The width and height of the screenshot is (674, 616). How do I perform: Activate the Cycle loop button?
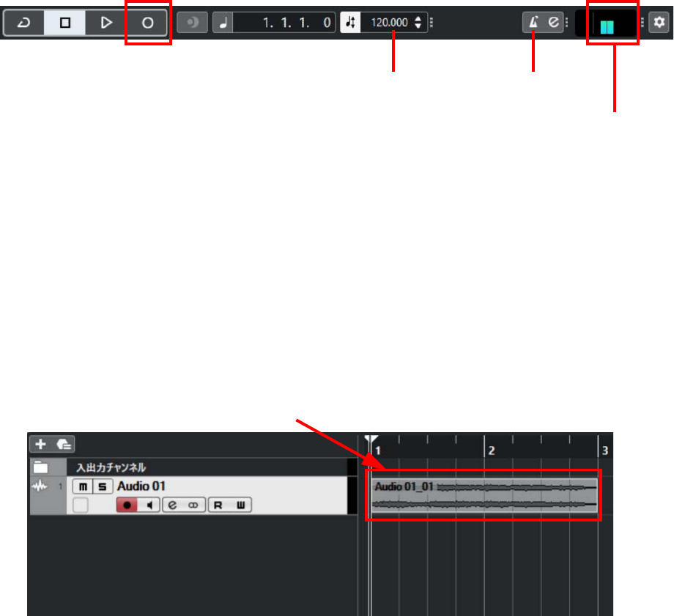pos(23,23)
